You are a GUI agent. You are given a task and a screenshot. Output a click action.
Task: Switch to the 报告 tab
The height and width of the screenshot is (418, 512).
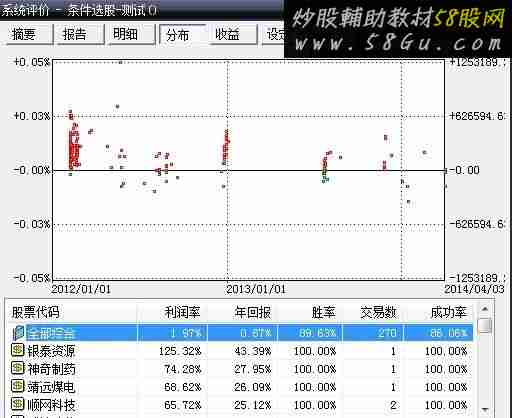(x=79, y=34)
